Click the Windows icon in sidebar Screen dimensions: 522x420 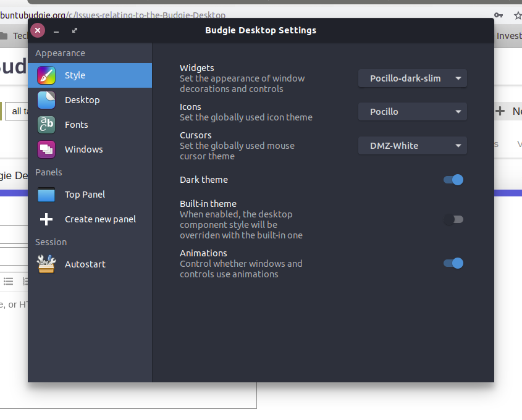pos(46,149)
